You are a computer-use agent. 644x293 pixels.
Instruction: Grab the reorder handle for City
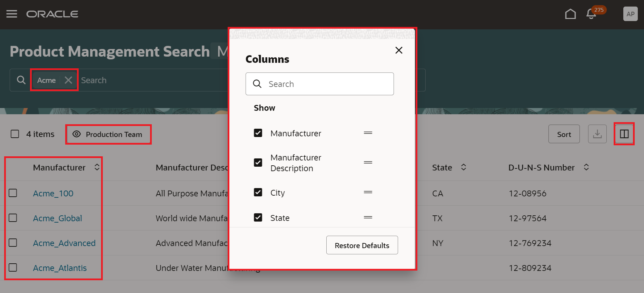pos(368,192)
